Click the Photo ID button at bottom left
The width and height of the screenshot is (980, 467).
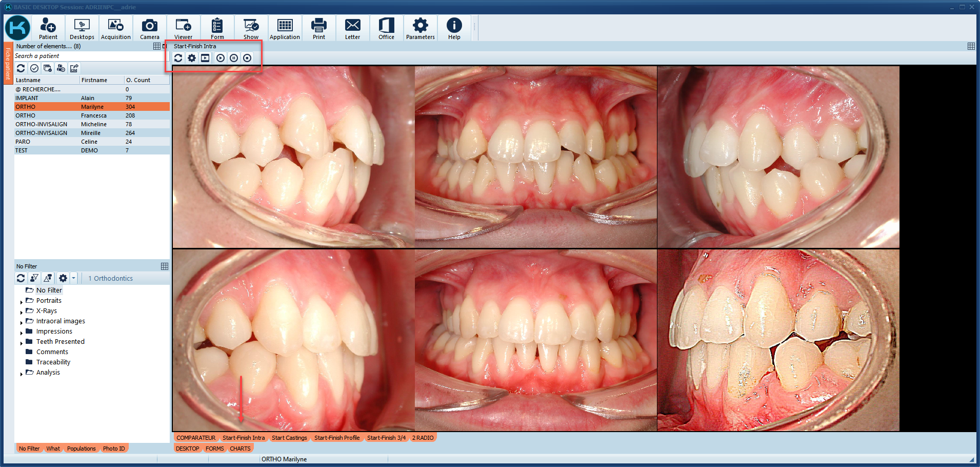click(x=114, y=449)
